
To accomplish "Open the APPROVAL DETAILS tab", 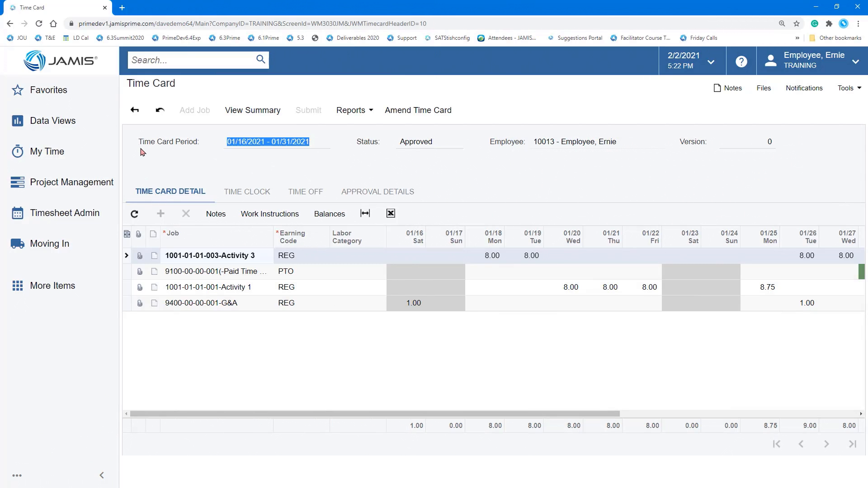I will point(377,192).
